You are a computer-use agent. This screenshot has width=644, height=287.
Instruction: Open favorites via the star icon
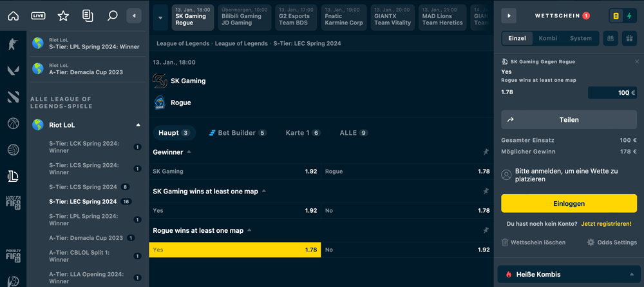(63, 16)
